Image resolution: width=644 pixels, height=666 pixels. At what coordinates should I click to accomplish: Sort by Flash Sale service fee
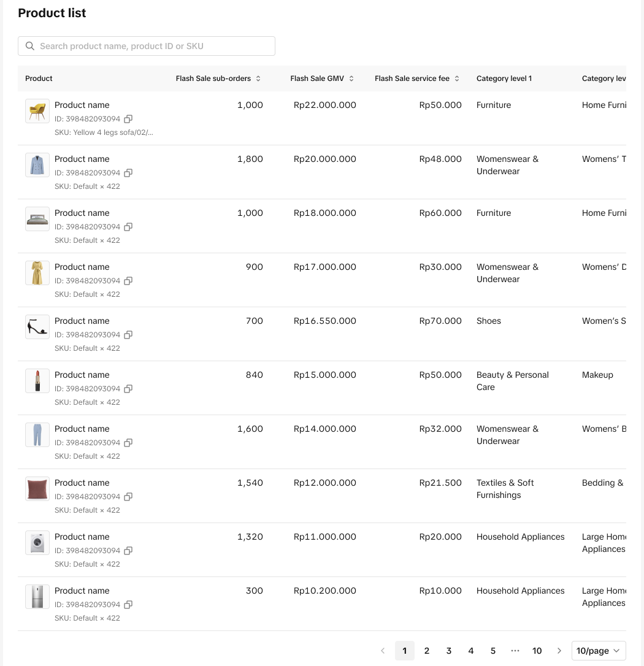coord(457,78)
